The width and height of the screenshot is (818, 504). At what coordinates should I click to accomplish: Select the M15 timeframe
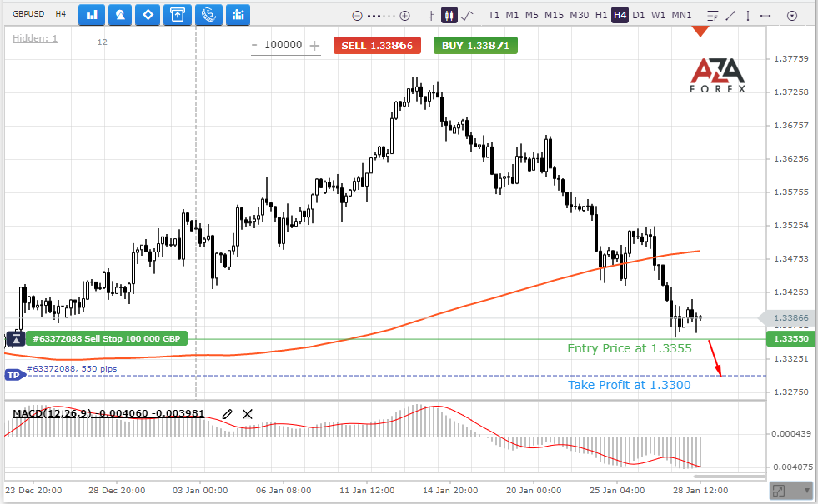pyautogui.click(x=554, y=15)
